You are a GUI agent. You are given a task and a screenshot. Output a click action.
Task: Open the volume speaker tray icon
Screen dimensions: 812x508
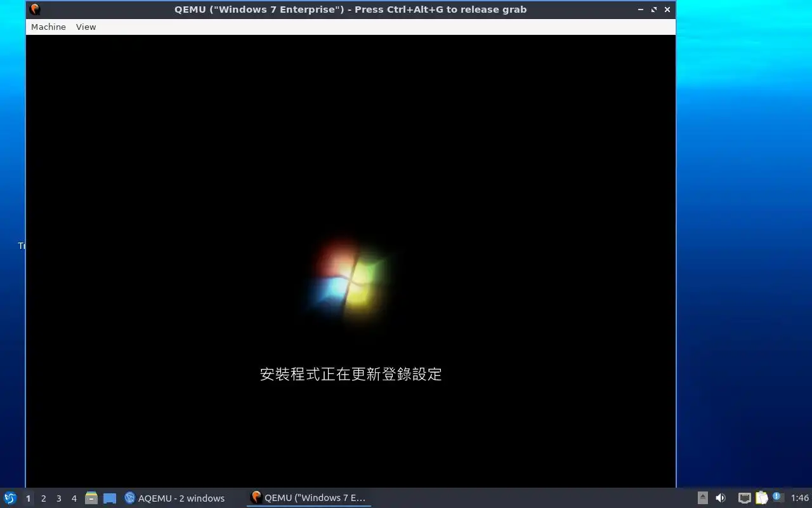pos(721,498)
